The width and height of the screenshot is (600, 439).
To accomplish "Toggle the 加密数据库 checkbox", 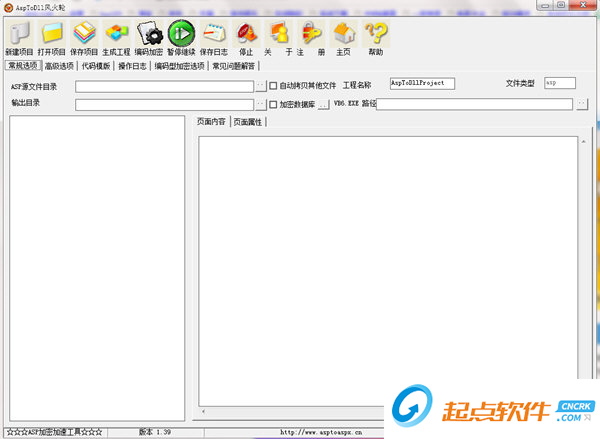I will pos(273,104).
